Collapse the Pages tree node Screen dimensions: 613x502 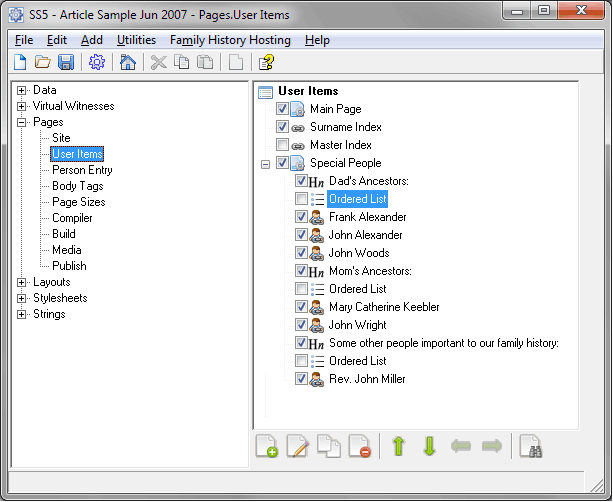22,122
